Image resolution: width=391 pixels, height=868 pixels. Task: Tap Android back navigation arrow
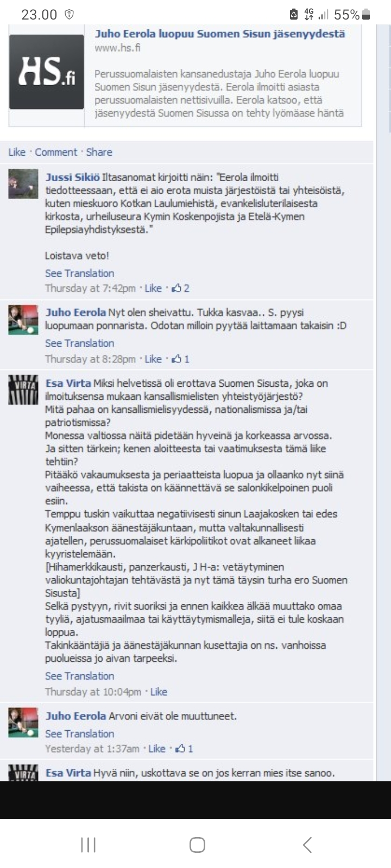[x=307, y=845]
